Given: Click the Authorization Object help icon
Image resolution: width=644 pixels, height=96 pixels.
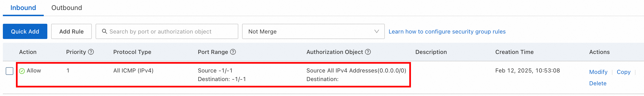Looking at the screenshot, I should pyautogui.click(x=368, y=52).
